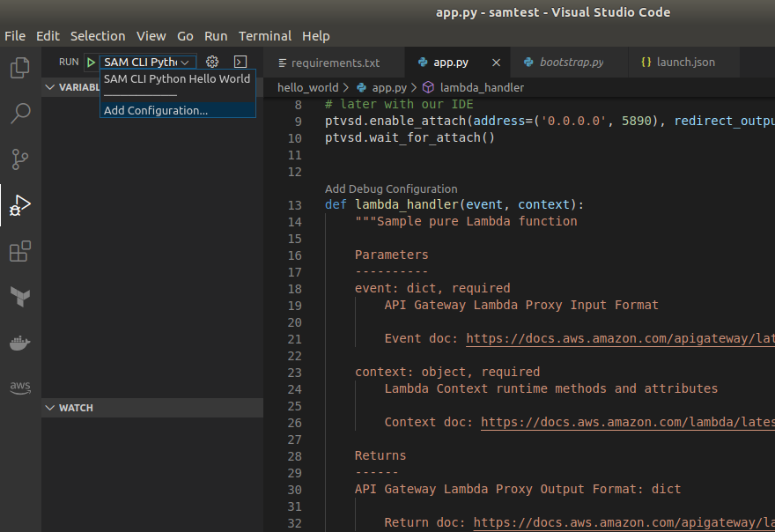This screenshot has height=532, width=775.
Task: Open launch.json via the gear icon
Action: [x=212, y=62]
